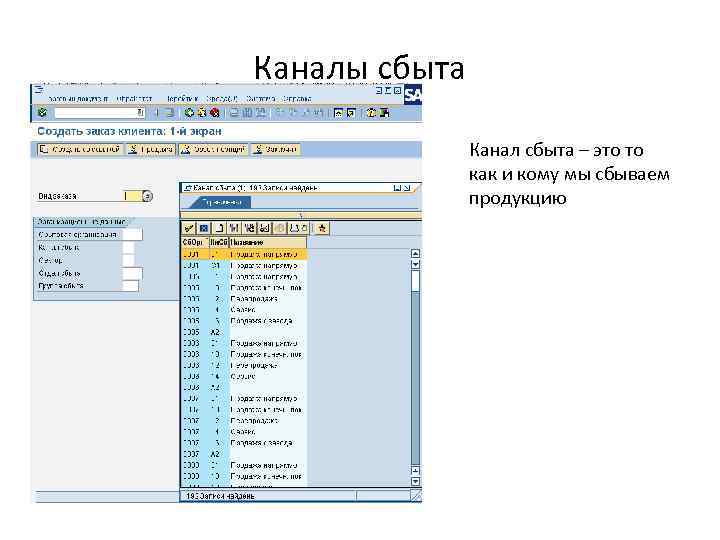
Task: Click the Create shortcut icon
Action: click(x=351, y=112)
